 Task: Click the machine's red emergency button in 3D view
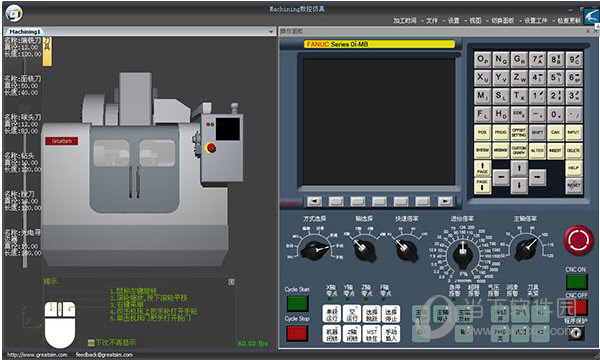click(x=211, y=148)
